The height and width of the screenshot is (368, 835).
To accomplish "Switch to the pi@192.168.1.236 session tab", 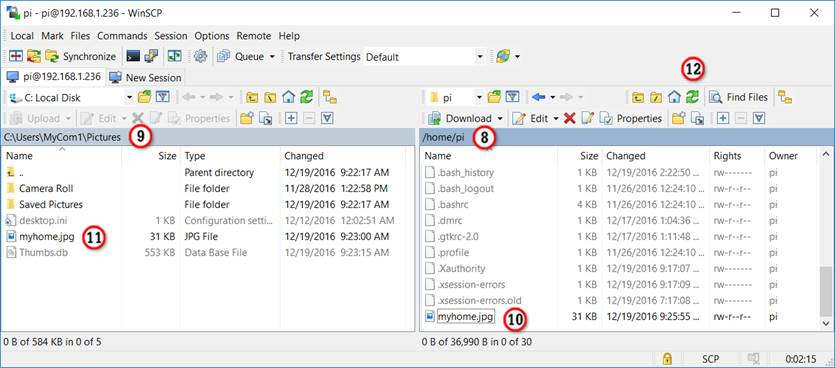I will pyautogui.click(x=53, y=77).
